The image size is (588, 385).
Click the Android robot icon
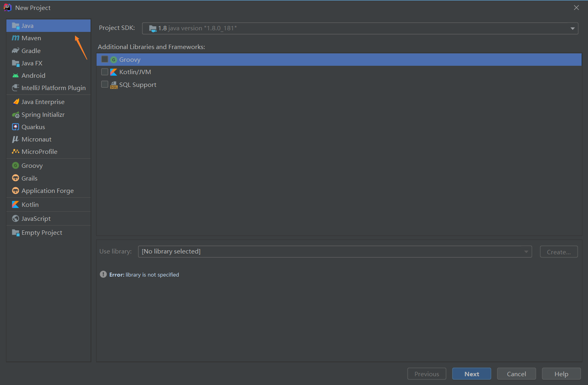coord(16,75)
